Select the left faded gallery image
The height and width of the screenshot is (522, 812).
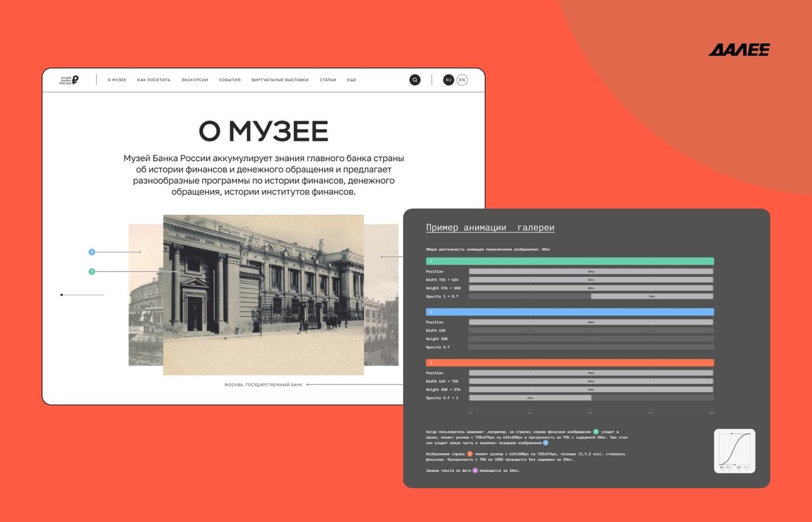click(x=145, y=295)
